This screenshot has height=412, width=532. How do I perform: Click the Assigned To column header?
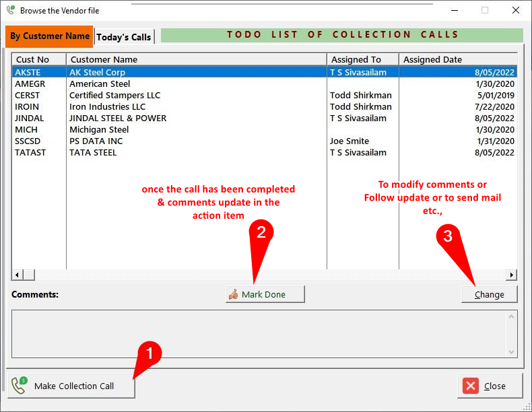[363, 59]
